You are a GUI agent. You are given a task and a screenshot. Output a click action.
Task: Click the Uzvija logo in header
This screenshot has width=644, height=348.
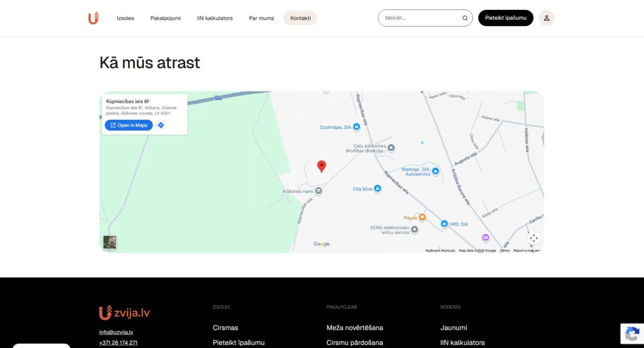(x=94, y=18)
